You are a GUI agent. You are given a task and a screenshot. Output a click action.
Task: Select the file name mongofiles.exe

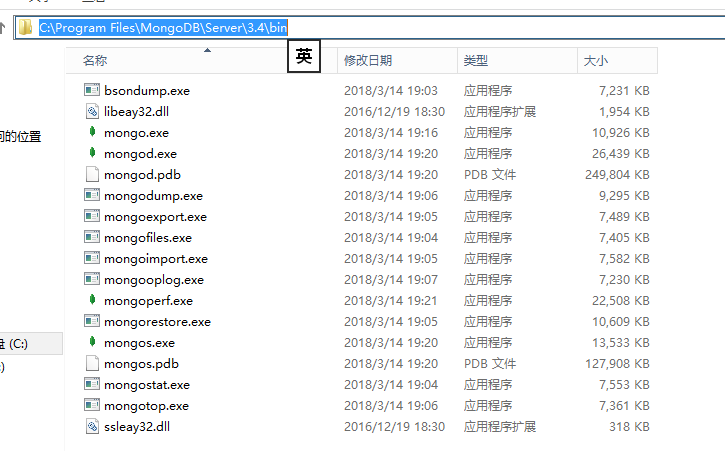point(148,238)
